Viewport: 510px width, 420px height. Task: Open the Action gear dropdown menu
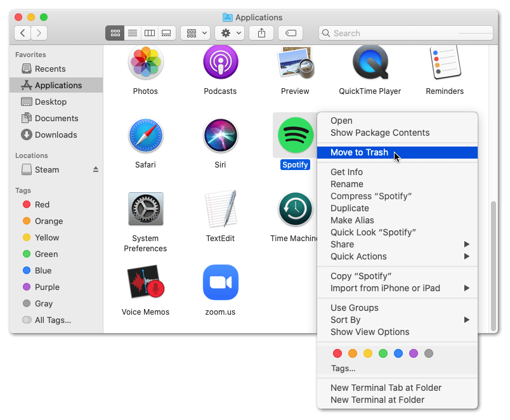point(230,33)
